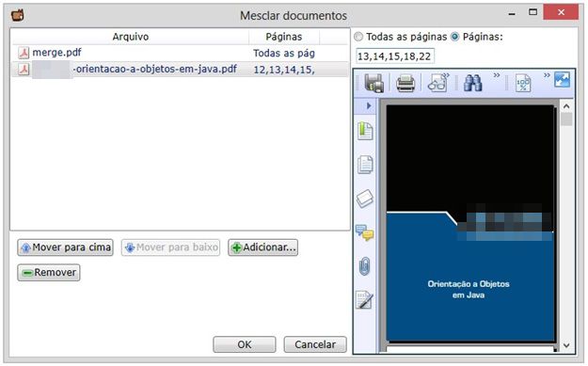Screen dimensions: 588x366
Task: Toggle fullscreen with the blue arrows icon
Action: coord(562,80)
